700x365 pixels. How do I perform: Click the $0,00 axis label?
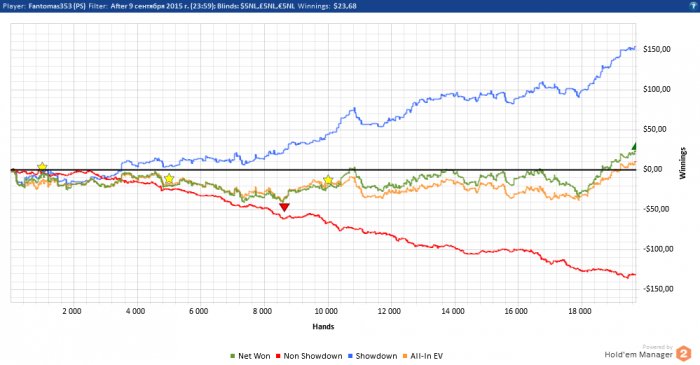[652, 169]
